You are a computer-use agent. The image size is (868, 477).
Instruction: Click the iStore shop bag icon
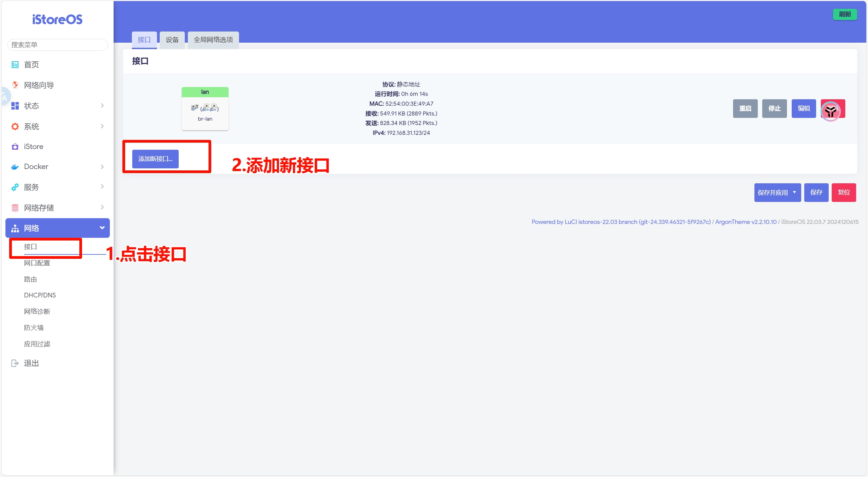click(15, 146)
